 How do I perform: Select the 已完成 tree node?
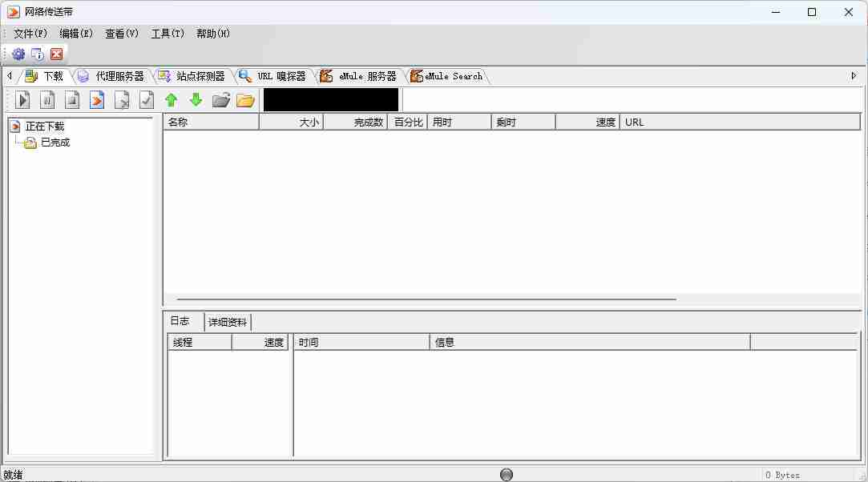pos(55,143)
